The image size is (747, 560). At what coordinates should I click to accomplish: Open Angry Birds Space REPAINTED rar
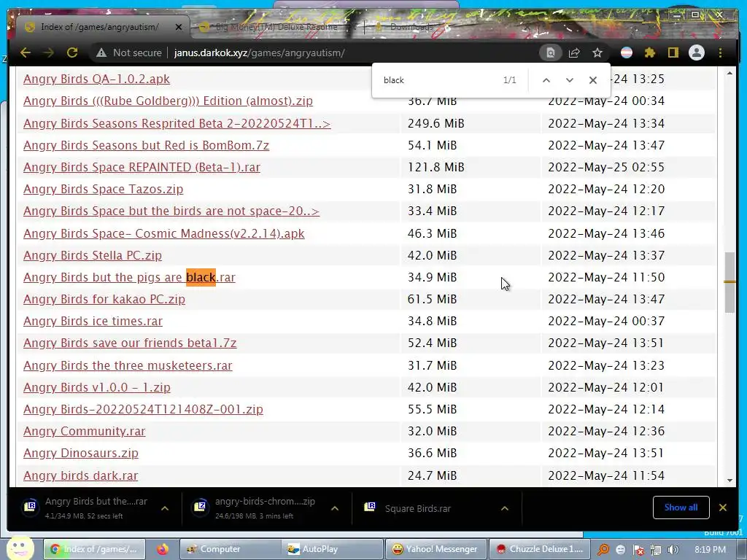click(142, 167)
